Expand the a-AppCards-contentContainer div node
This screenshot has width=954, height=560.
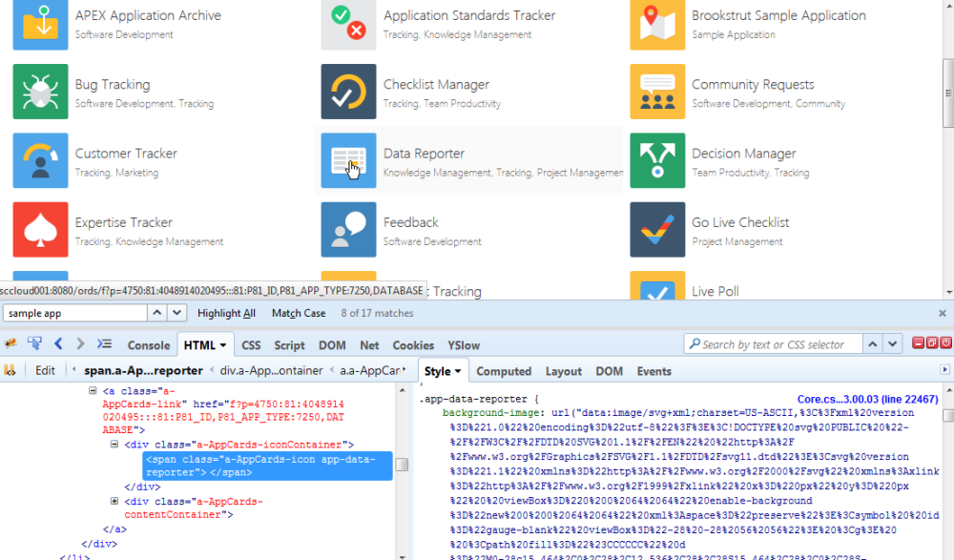[114, 501]
